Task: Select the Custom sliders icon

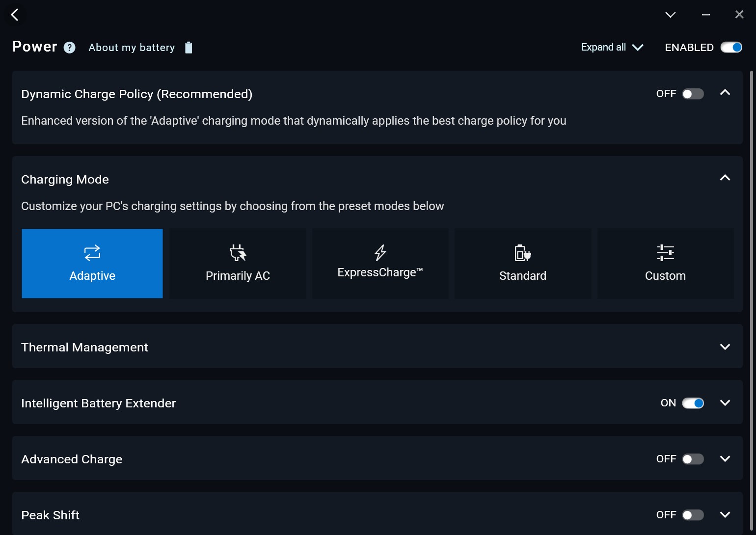Action: coord(665,253)
